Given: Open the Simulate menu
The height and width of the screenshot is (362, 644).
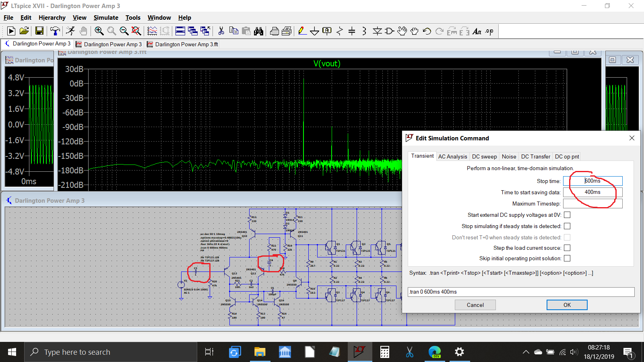Looking at the screenshot, I should 106,18.
